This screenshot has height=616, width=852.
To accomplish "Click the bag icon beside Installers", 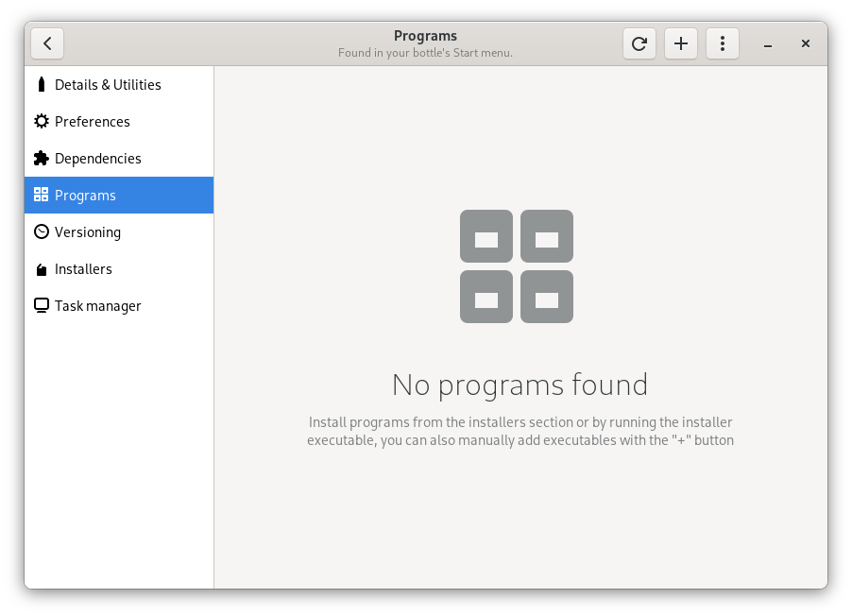I will [41, 270].
